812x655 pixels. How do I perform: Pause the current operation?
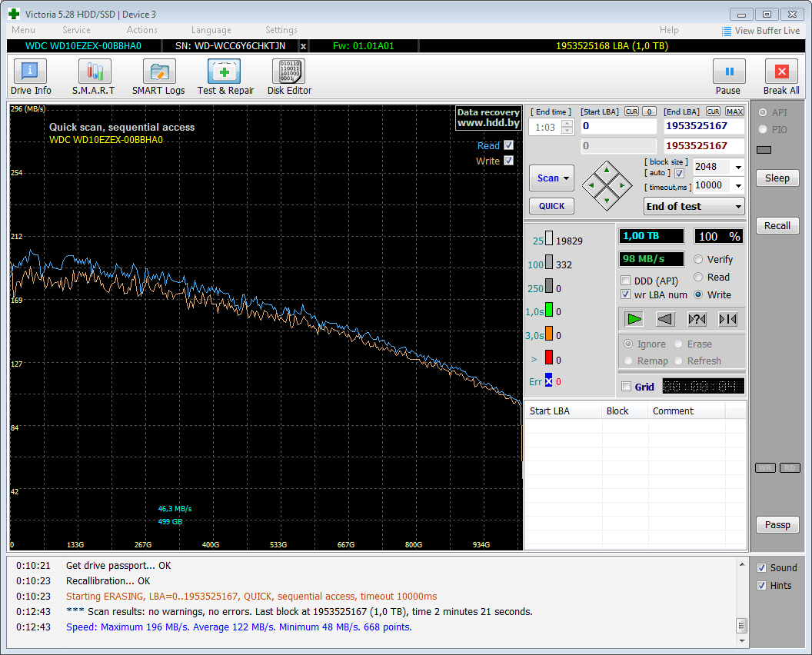click(x=728, y=78)
